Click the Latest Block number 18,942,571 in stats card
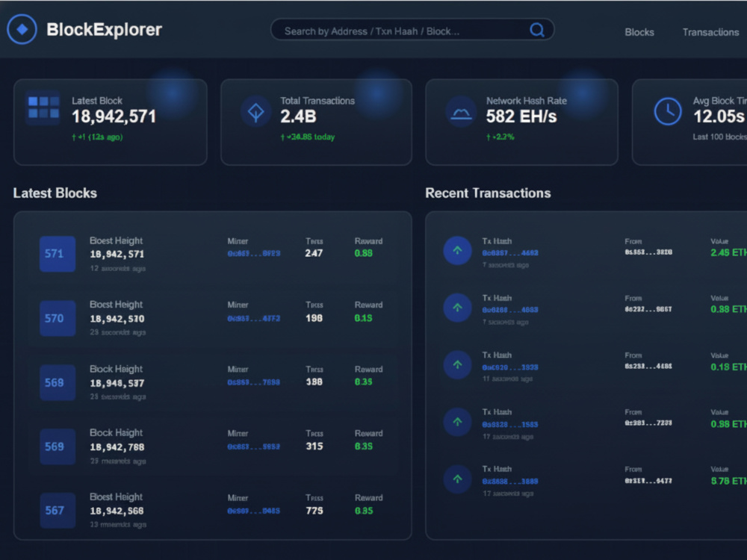Image resolution: width=747 pixels, height=560 pixels. (x=114, y=116)
